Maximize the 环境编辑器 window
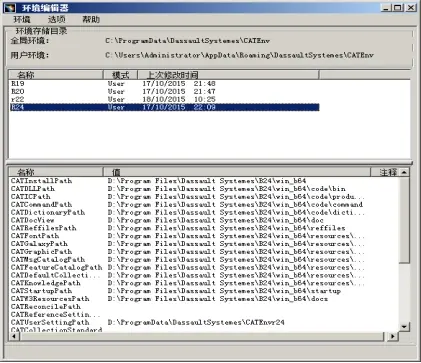 tap(398, 7)
